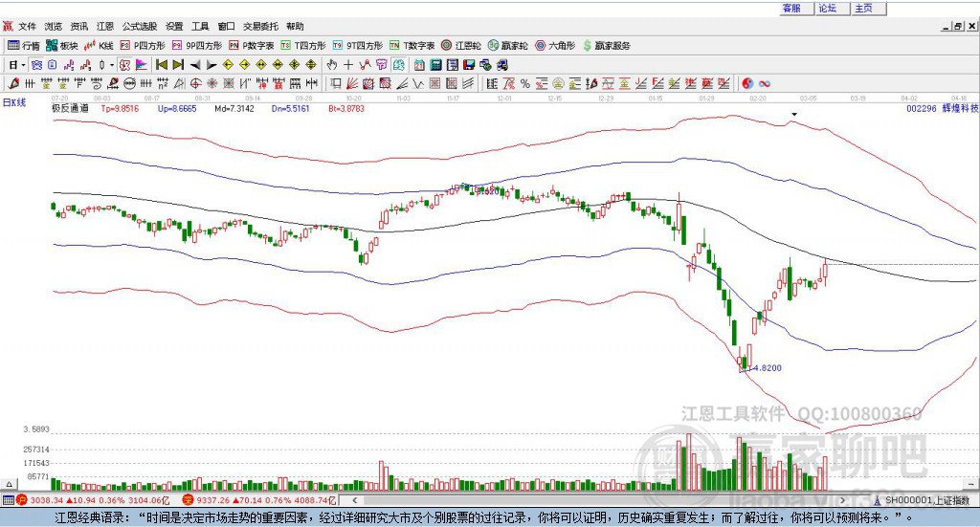The width and height of the screenshot is (980, 527).
Task: Open the 赢家轮 wheel tool
Action: pos(507,46)
